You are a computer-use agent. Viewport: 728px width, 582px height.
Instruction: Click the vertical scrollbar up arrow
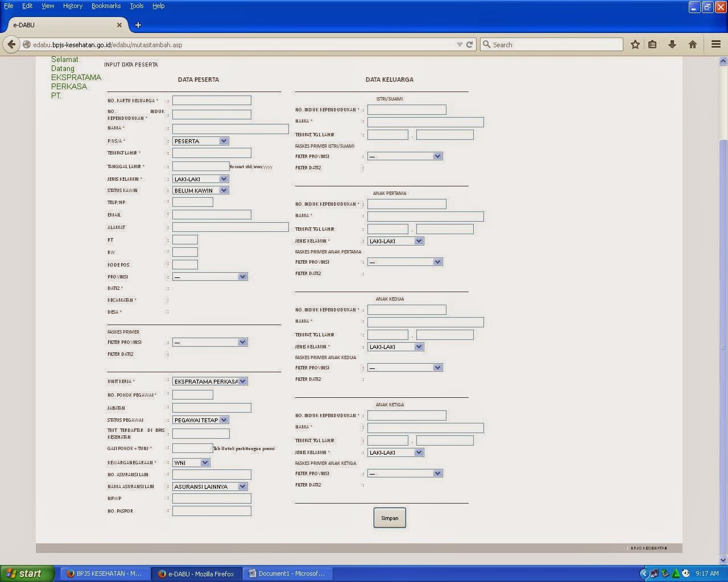723,61
